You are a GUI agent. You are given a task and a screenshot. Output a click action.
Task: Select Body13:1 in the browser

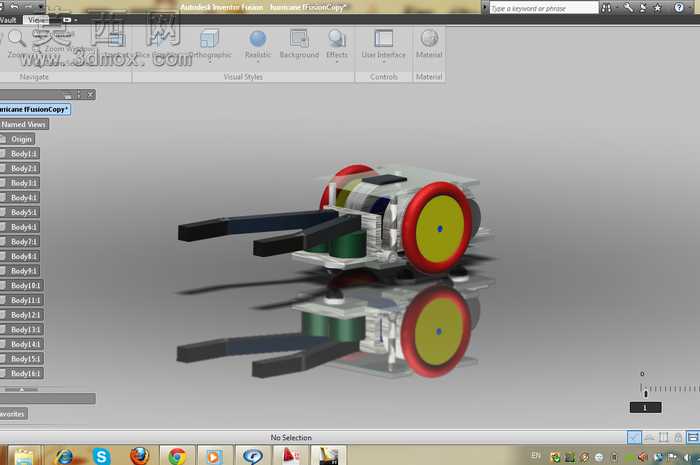coord(21,330)
